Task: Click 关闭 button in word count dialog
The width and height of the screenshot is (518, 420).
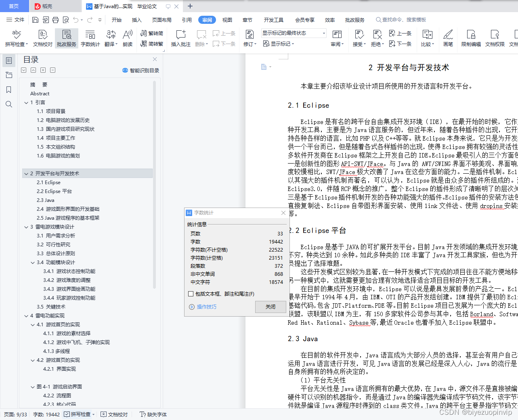Action: 271,307
